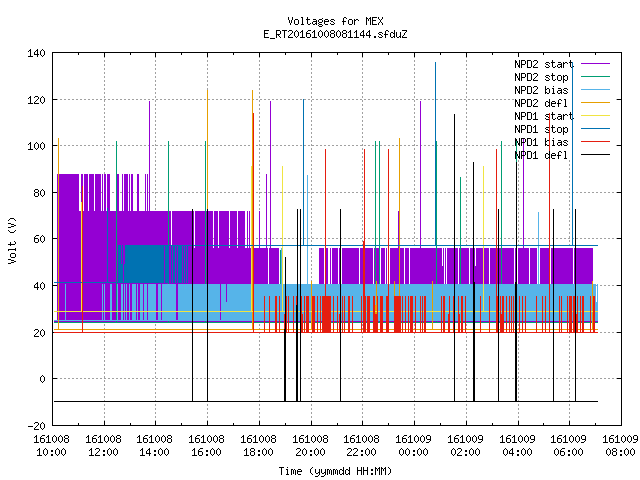Viewport: 640px width, 480px height.
Task: Click the 161009 02:00 time tick label
Action: coord(465,446)
